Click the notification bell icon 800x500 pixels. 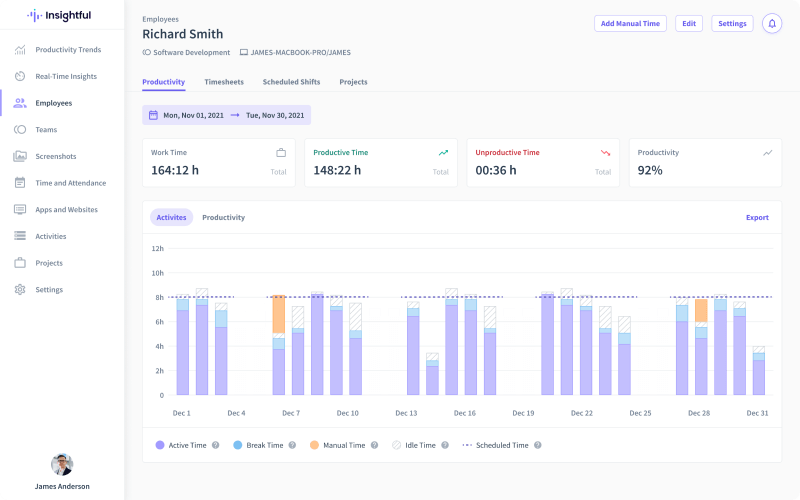tap(771, 23)
